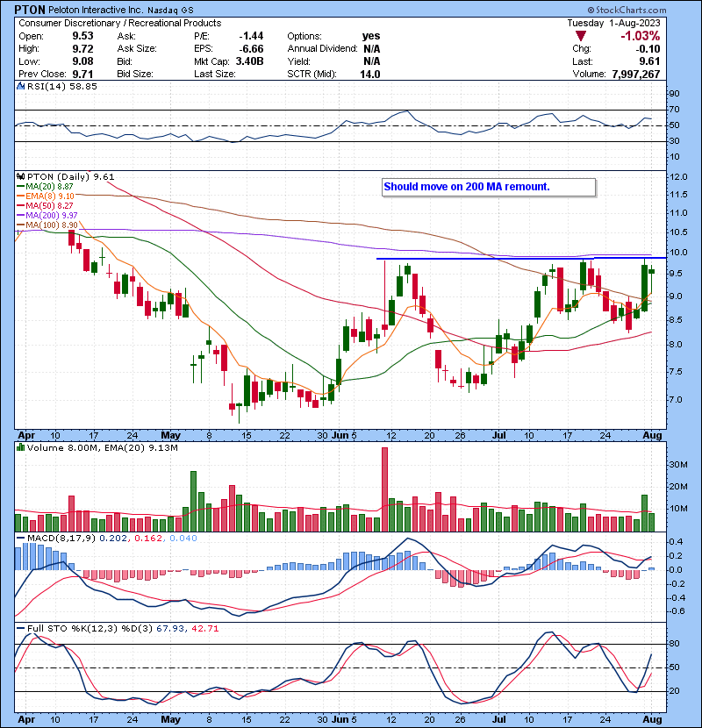
Task: Click the RSI(14) 58.85 label
Action: pyautogui.click(x=62, y=86)
